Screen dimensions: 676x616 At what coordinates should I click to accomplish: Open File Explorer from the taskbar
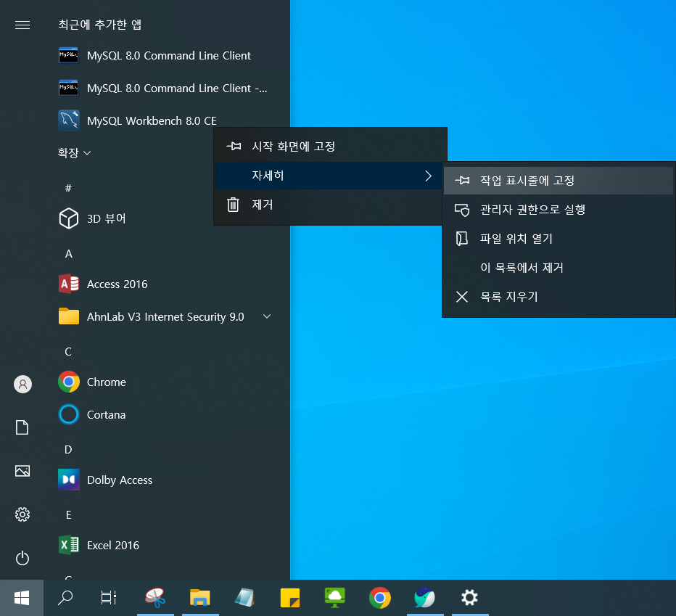200,598
